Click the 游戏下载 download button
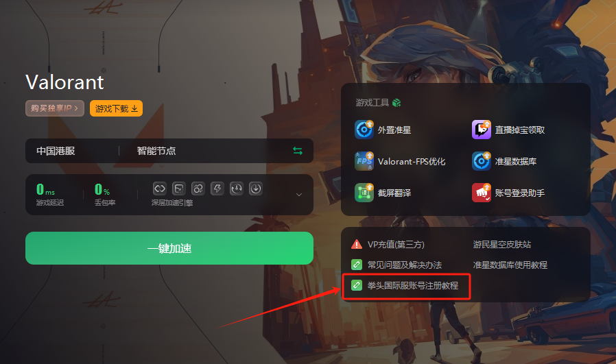 pyautogui.click(x=117, y=108)
